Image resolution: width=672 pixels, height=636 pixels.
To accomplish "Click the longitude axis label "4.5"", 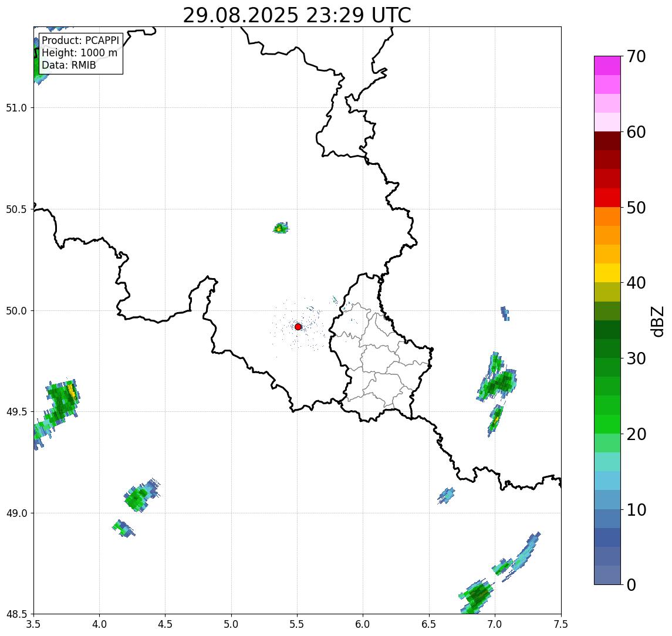I will coord(166,624).
